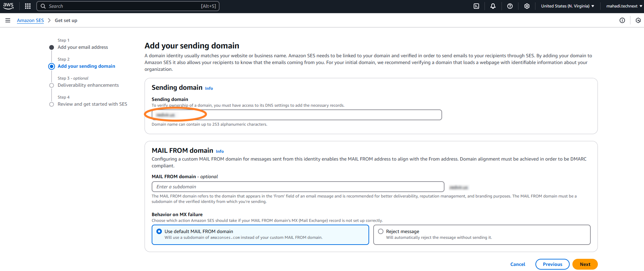Expand the mahadi.technext account menu
The width and height of the screenshot is (644, 271).
pyautogui.click(x=624, y=6)
